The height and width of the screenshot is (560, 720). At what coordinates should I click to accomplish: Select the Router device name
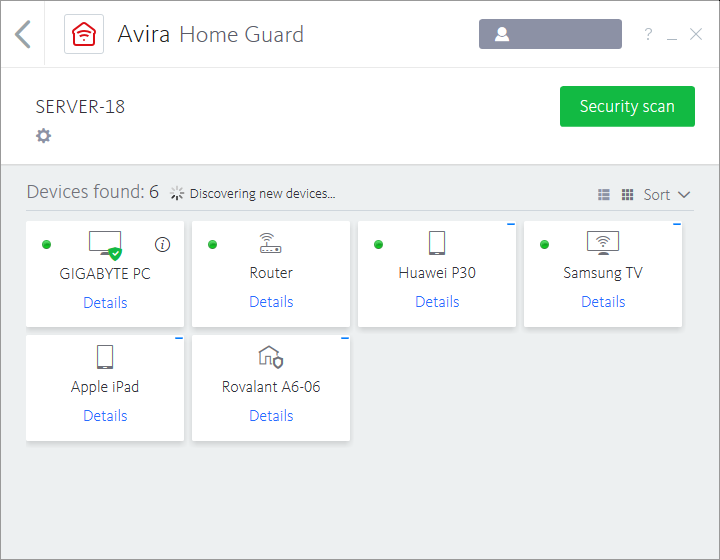pyautogui.click(x=271, y=273)
